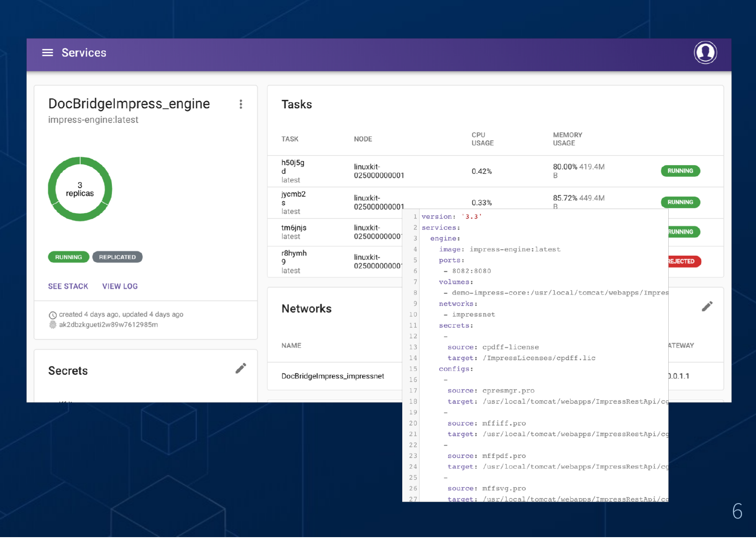Screen dimensions: 756x546
Task: Click the demo-impress-core volumes line in YAML
Action: coord(556,293)
